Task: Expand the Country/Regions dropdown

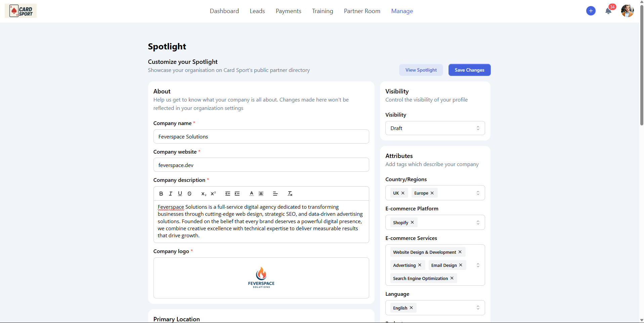Action: [x=478, y=193]
